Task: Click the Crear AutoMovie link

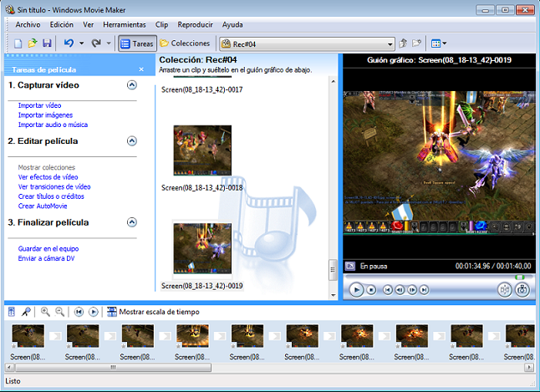Action: click(x=43, y=206)
